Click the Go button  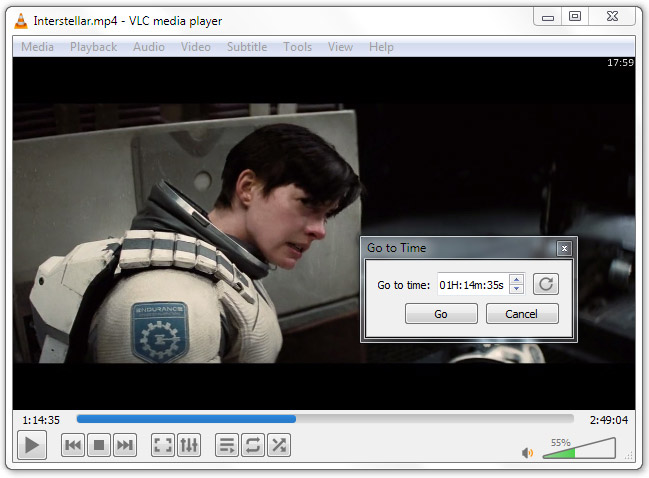coord(441,314)
